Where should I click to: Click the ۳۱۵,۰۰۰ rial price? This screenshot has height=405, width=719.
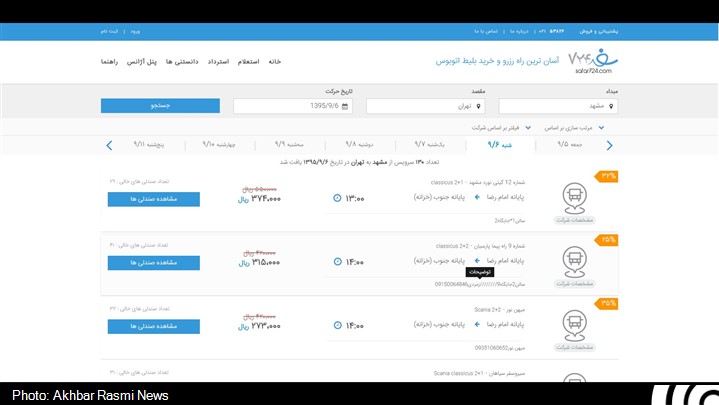click(260, 262)
